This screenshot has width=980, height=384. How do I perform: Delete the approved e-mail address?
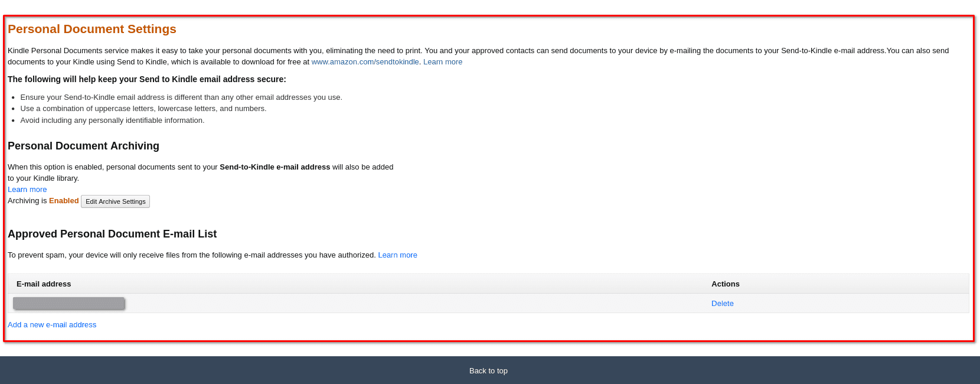[x=723, y=304]
